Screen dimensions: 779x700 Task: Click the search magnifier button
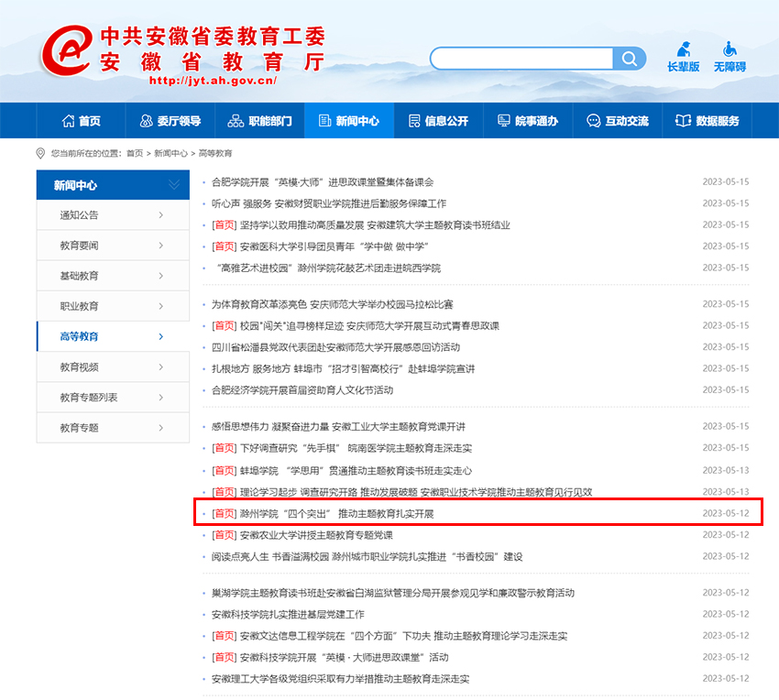coord(630,59)
